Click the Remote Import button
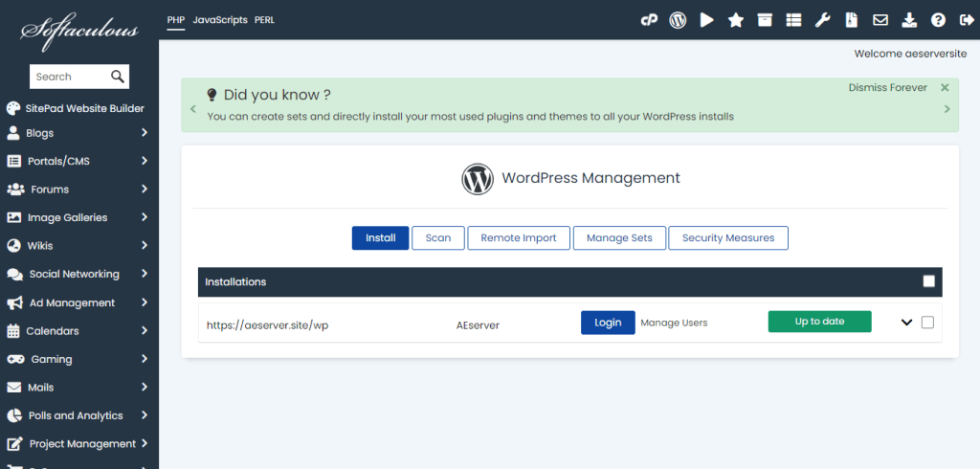Image resolution: width=980 pixels, height=469 pixels. coord(519,238)
